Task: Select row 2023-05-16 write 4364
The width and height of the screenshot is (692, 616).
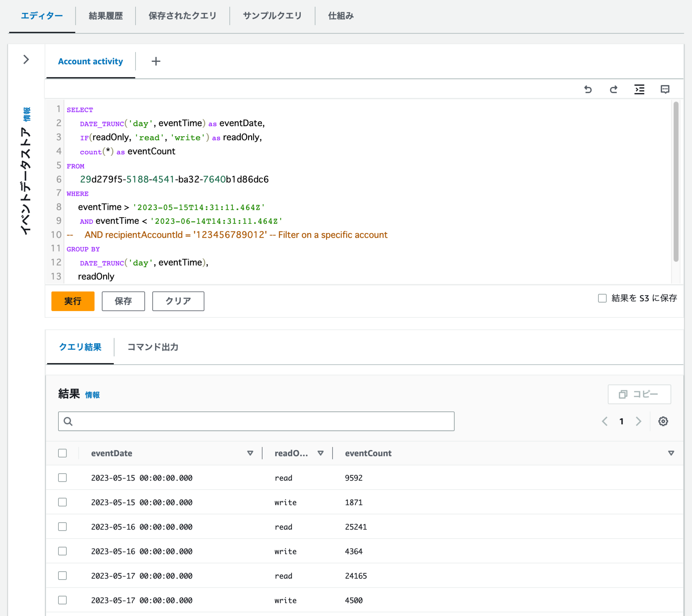Action: pyautogui.click(x=62, y=551)
